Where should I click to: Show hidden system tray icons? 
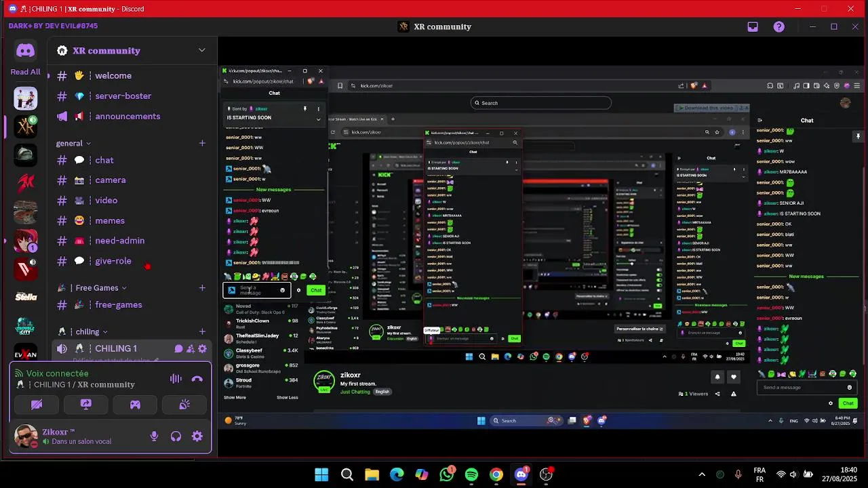(x=702, y=474)
